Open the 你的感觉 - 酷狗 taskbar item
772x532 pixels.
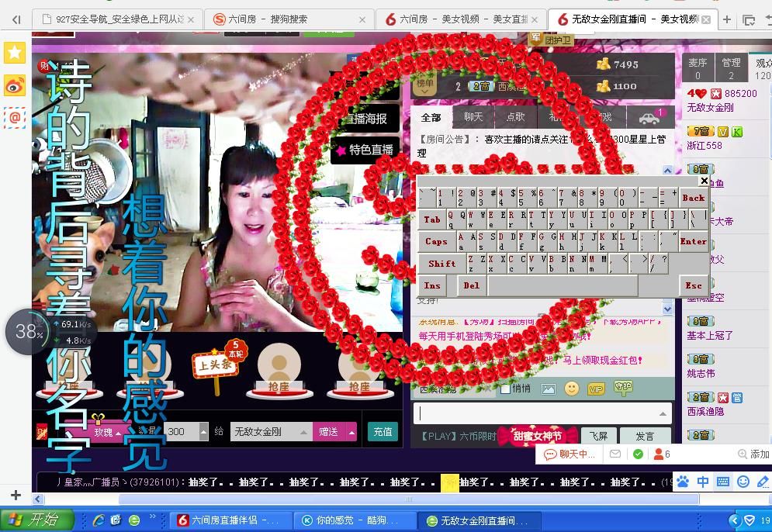[355, 520]
